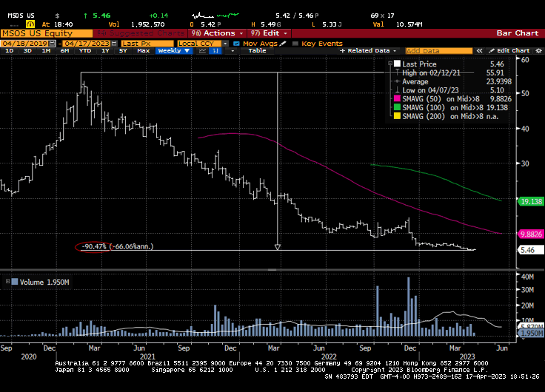Click the end date 04/17/2023 field
545x392 pixels.
point(87,44)
